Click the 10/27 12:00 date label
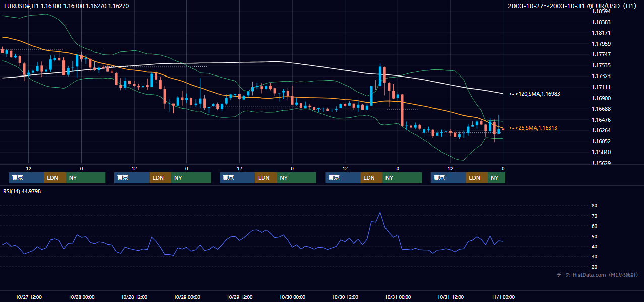The width and height of the screenshot is (644, 302). tap(28, 297)
